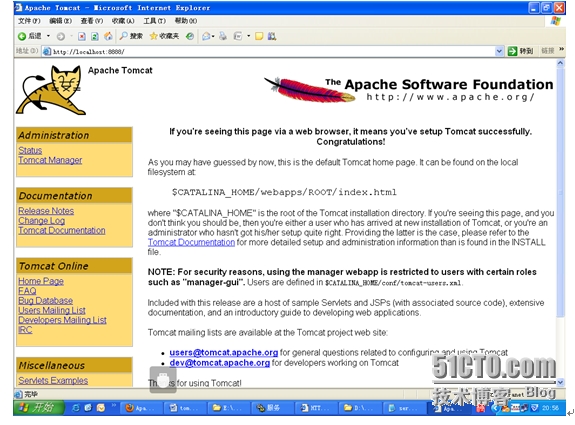Click the Tomcat Documentation link in body text
The width and height of the screenshot is (575, 425).
click(191, 242)
